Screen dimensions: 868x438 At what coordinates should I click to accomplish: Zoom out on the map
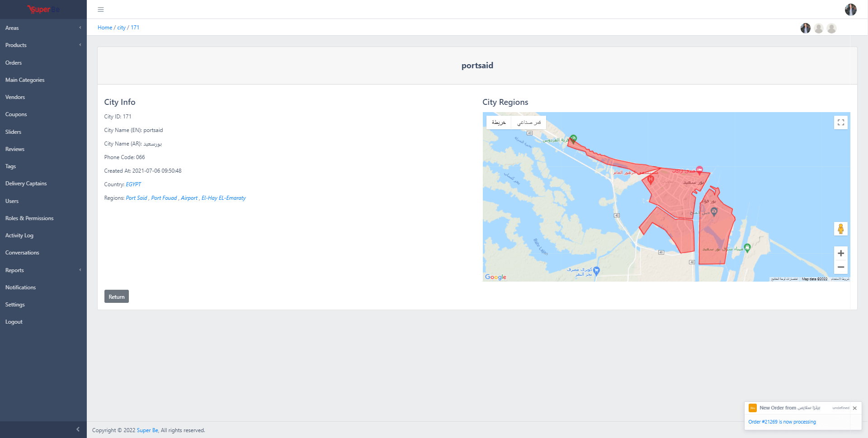(840, 267)
